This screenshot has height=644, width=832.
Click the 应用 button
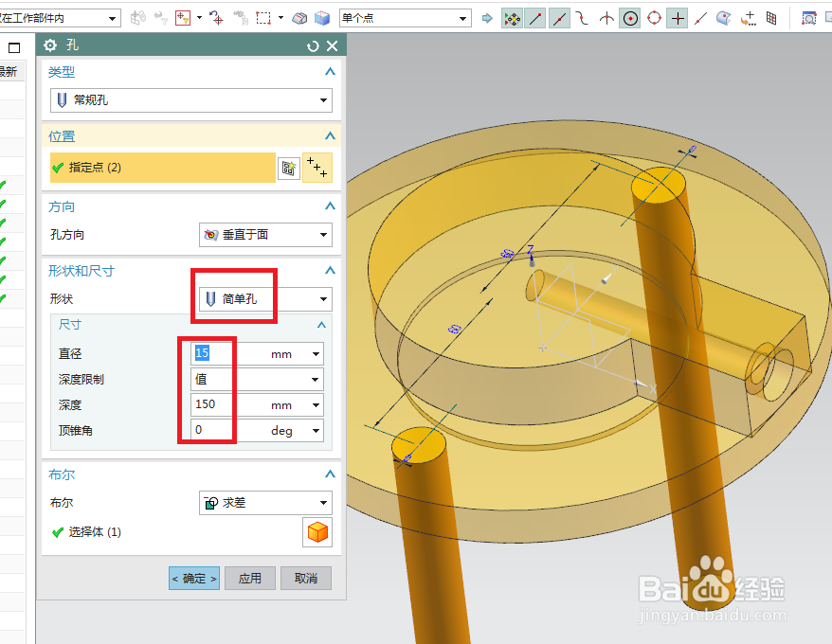[250, 579]
